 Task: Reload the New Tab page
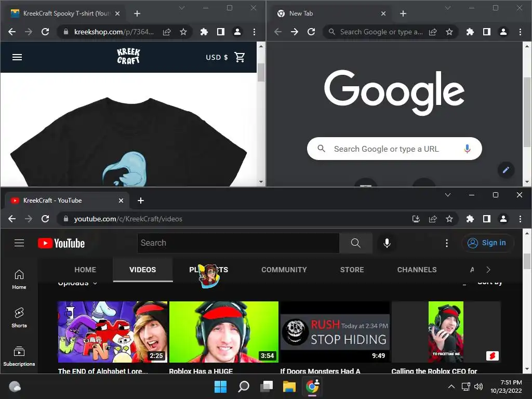pyautogui.click(x=311, y=32)
